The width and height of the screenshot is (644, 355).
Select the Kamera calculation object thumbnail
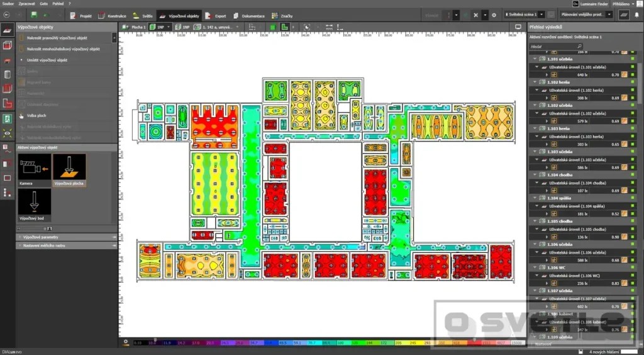tap(34, 170)
